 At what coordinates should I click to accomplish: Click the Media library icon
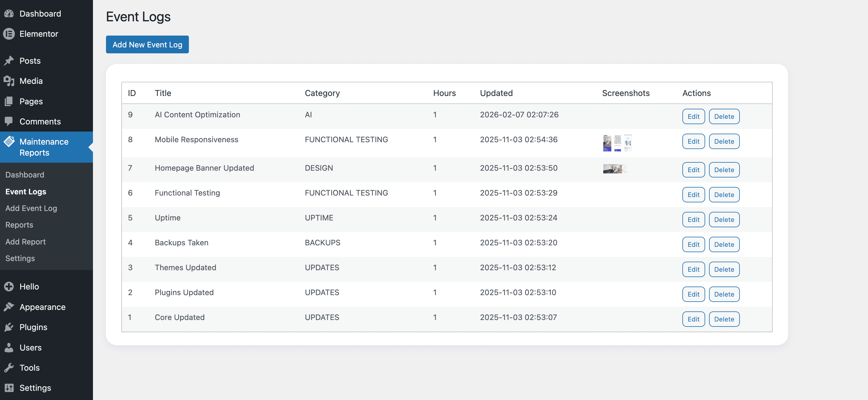(x=9, y=81)
